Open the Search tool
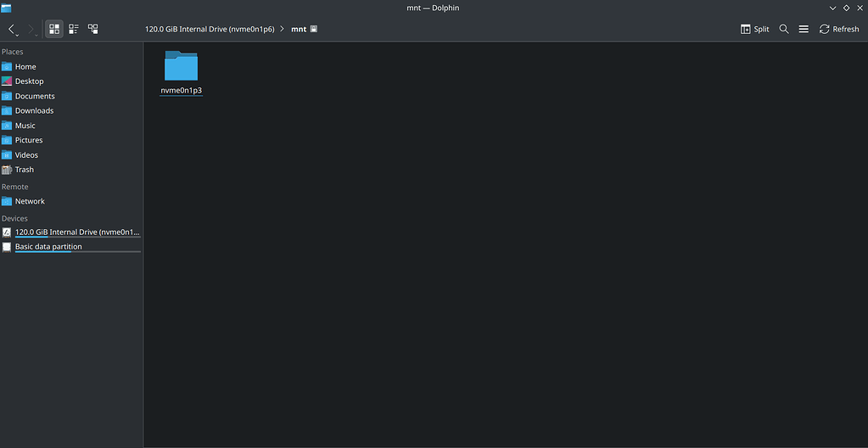Viewport: 868px width, 448px height. (x=784, y=29)
